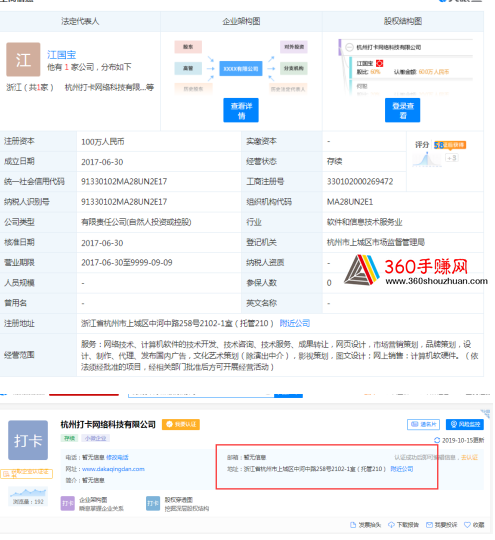Click the 存续 status tag

(70, 438)
